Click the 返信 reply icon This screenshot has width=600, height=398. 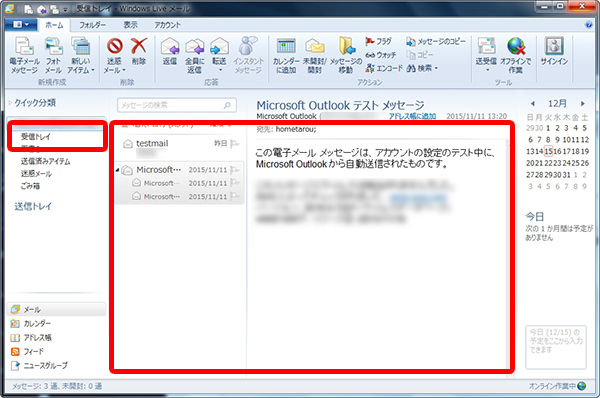tap(170, 47)
